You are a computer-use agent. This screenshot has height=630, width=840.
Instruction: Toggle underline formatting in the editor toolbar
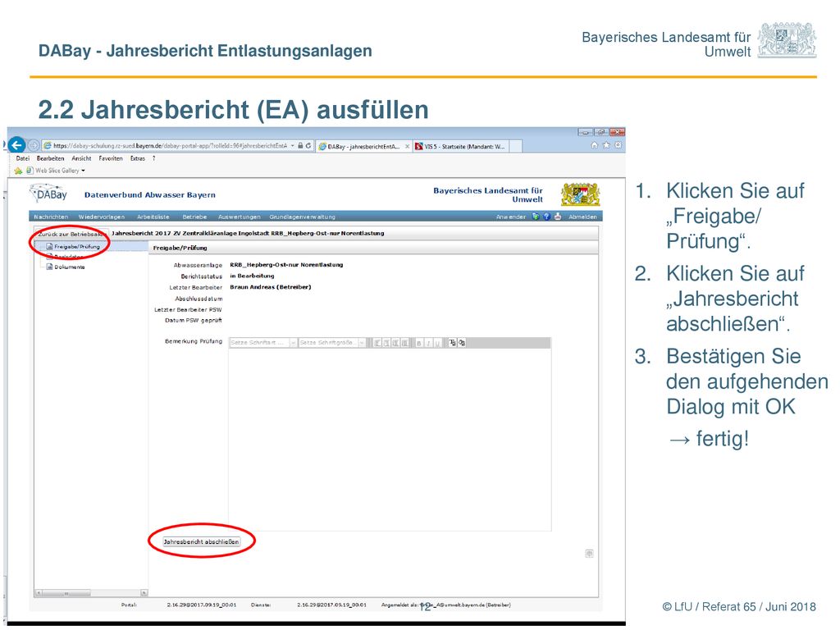[437, 343]
